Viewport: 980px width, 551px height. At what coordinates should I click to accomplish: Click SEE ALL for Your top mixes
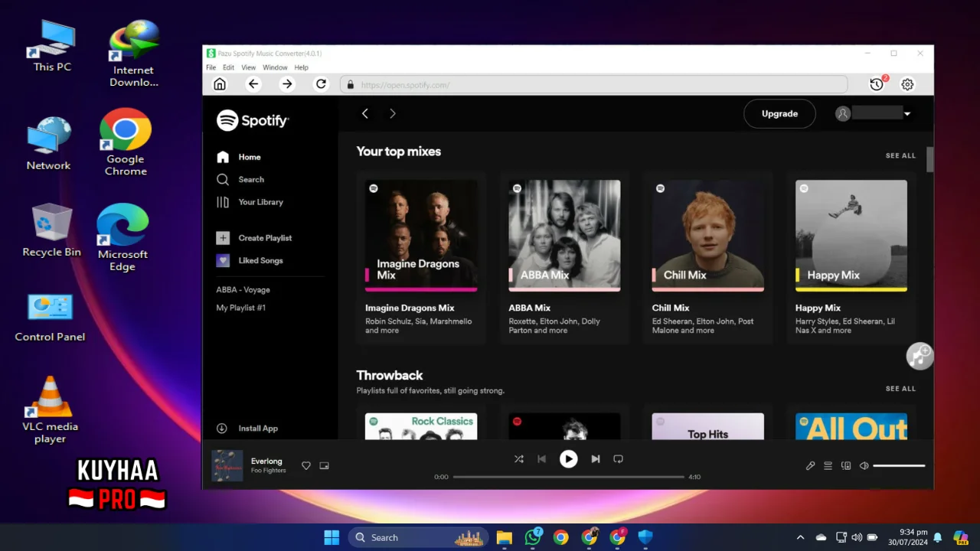[900, 155]
